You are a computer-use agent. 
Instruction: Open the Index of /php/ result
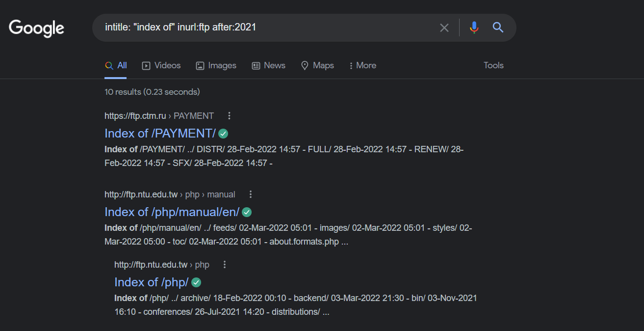152,282
